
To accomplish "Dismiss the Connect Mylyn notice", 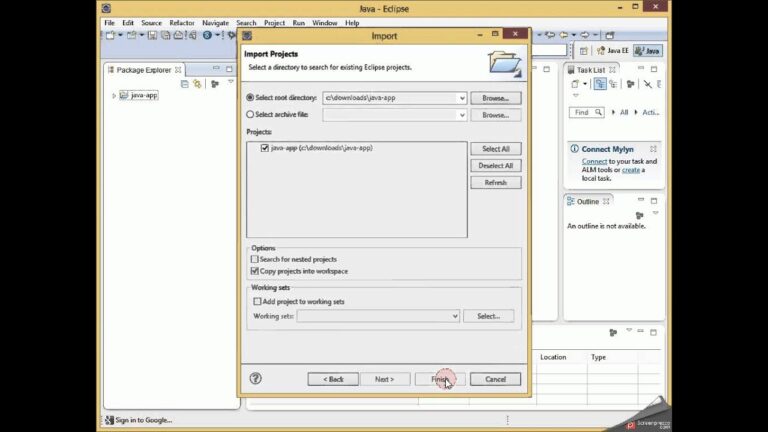I will point(653,149).
